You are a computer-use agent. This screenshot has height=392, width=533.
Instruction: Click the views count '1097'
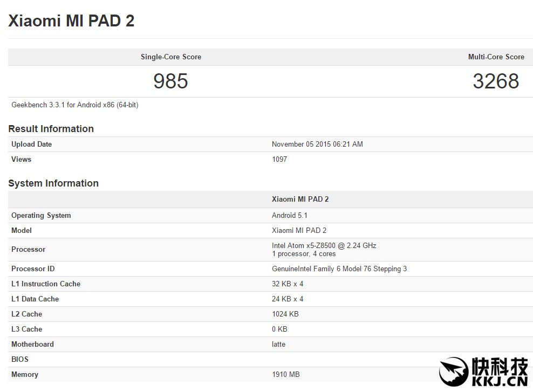click(x=279, y=159)
